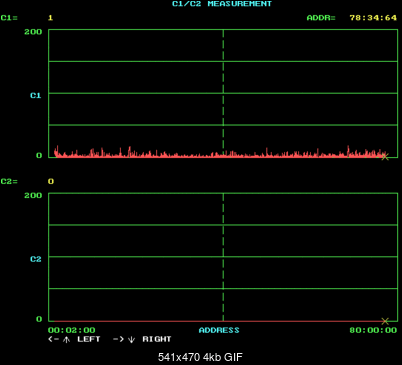Click the 200 label on C2 graph
Screen dimensions: 402x365
(x=33, y=196)
